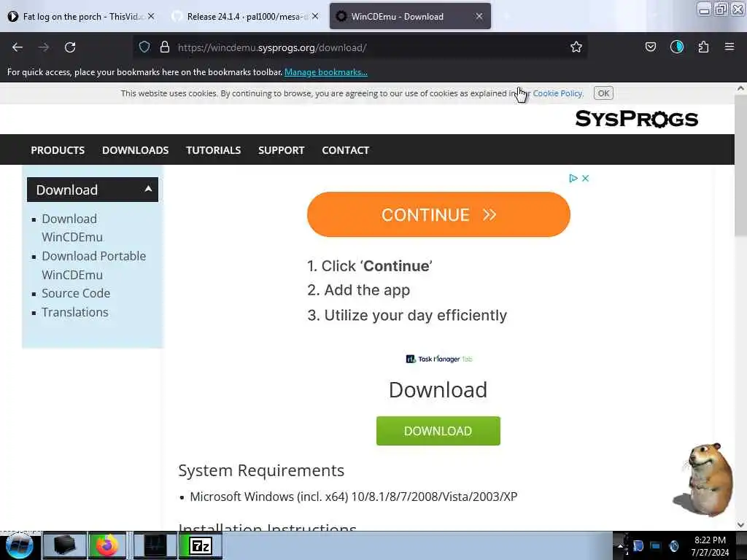Click the Firefox taskbar icon
The image size is (747, 560).
pyautogui.click(x=107, y=545)
